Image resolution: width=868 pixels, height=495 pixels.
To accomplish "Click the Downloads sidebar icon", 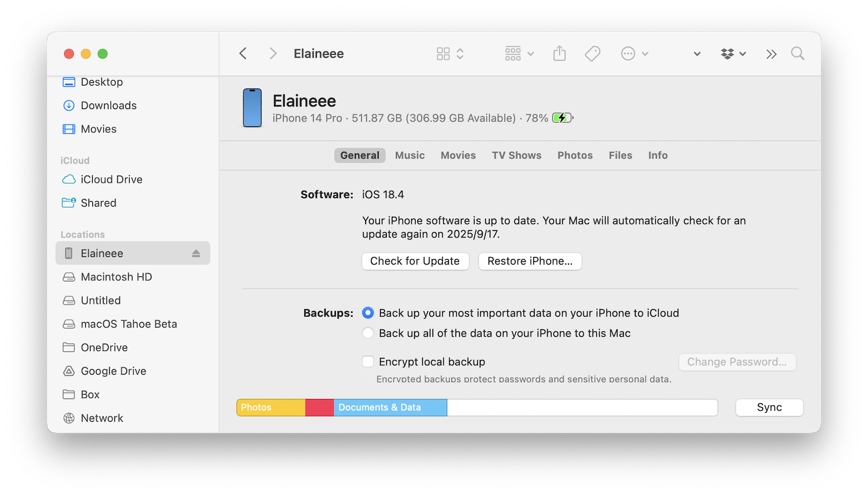I will (x=69, y=105).
